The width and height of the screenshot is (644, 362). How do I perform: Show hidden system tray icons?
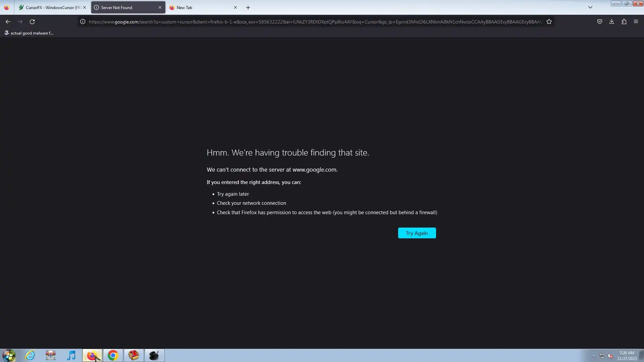[594, 356]
